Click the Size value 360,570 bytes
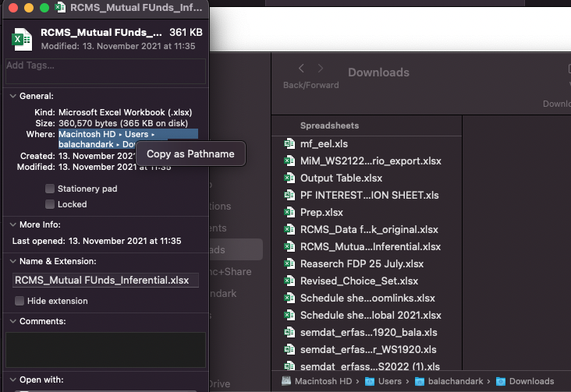The width and height of the screenshot is (571, 392). [123, 123]
